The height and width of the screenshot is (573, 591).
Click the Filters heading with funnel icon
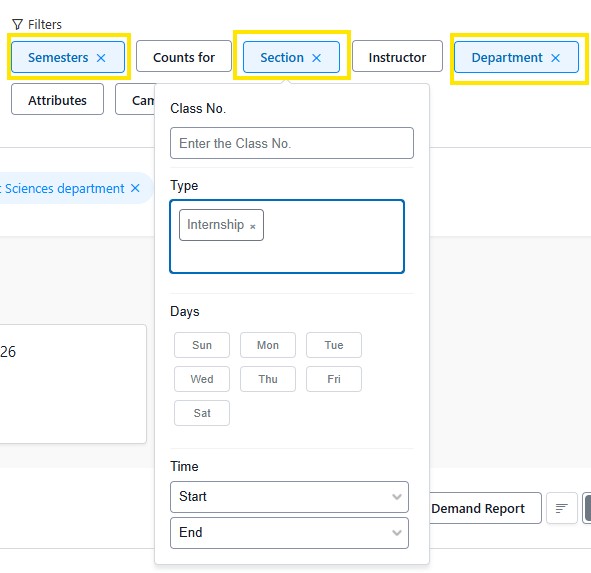(x=37, y=25)
